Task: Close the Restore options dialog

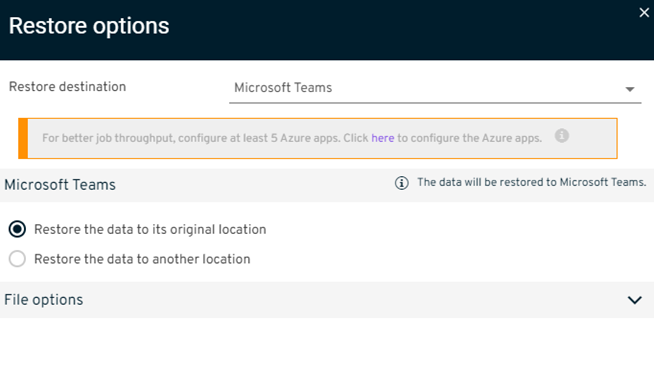Action: click(644, 13)
